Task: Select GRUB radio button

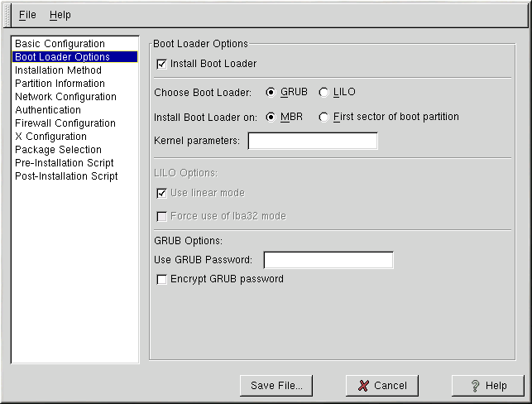Action: click(271, 93)
